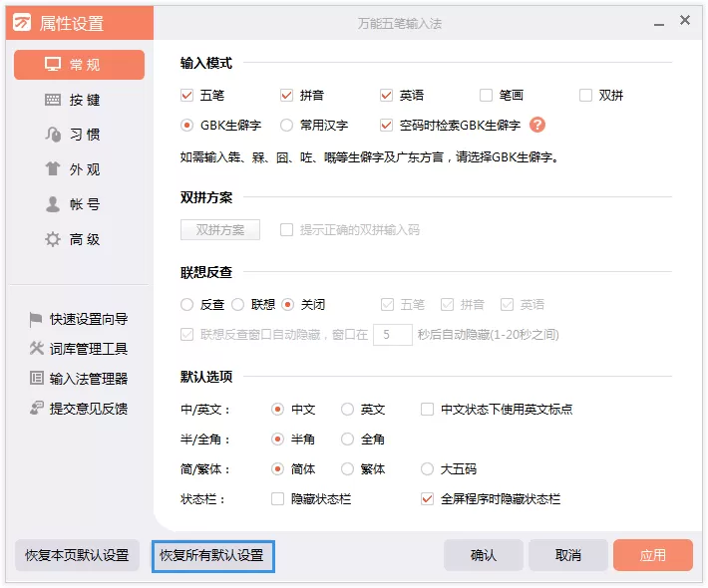Select the 常规 general tab
This screenshot has width=708, height=588.
(x=79, y=65)
